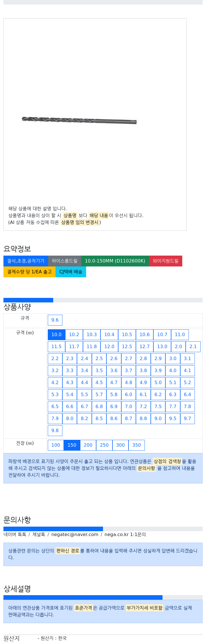The height and width of the screenshot is (644, 206).
Task: Choose the 6.0 mm size option
Action: [x=128, y=394]
